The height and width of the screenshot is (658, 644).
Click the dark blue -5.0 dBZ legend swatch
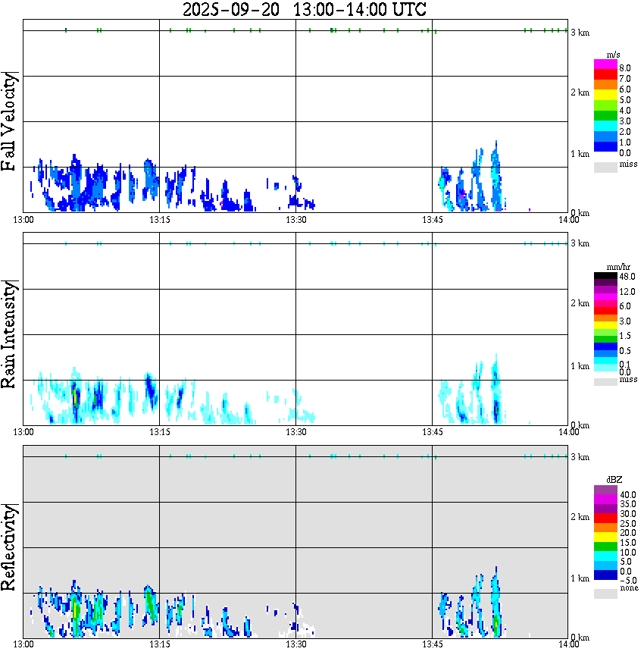605,575
